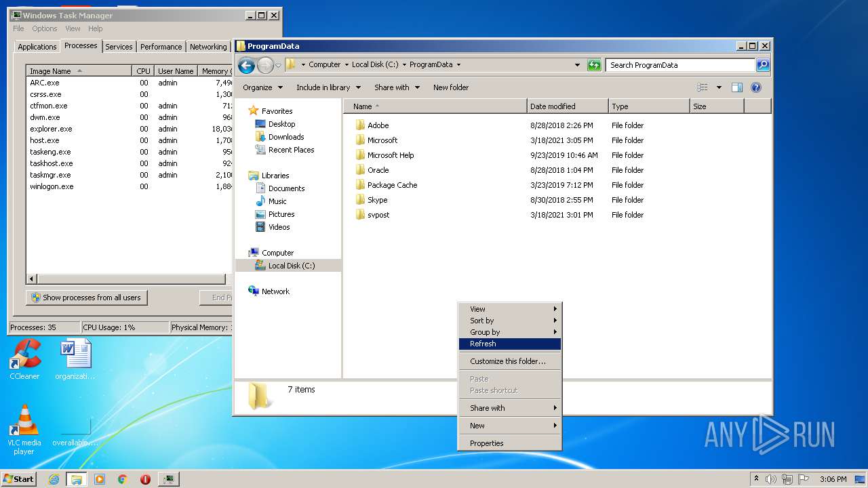This screenshot has width=868, height=488.
Task: Expand the Sort by submenu
Action: (509, 321)
